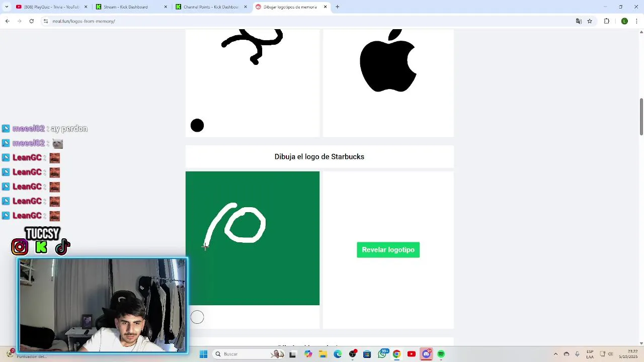Screen dimensions: 644x362
Task: Open File Explorer from the taskbar
Action: (323, 354)
